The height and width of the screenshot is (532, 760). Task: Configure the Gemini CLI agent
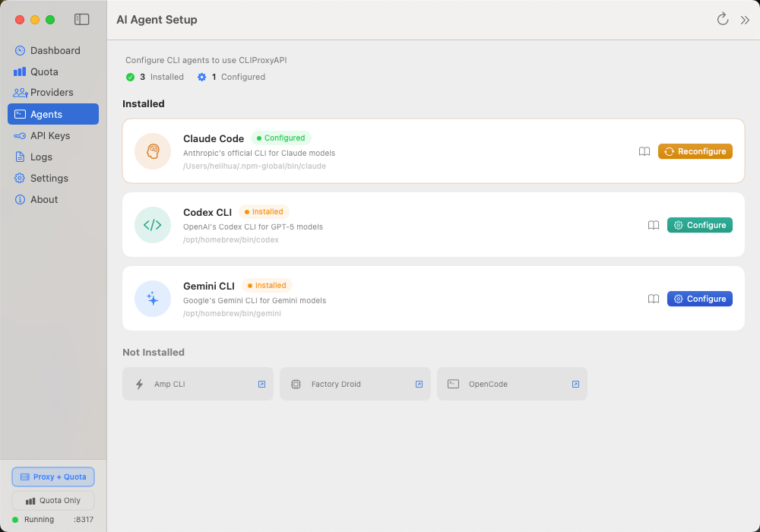[699, 299]
